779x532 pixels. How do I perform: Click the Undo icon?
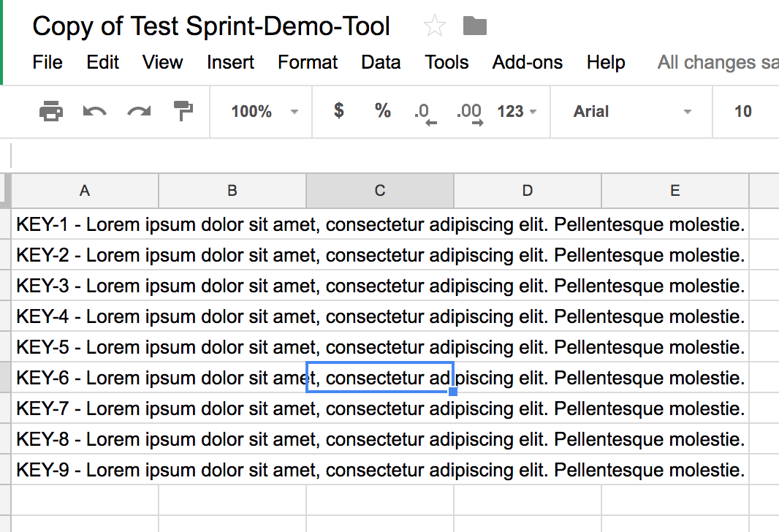click(94, 111)
